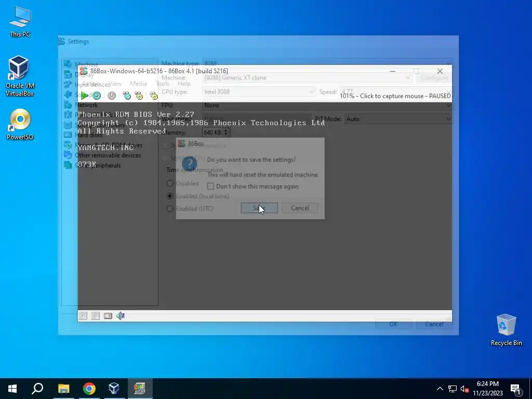The width and height of the screenshot is (532, 399).
Task: Click Cancel in the 86Box confirmation dialog
Action: [x=300, y=208]
